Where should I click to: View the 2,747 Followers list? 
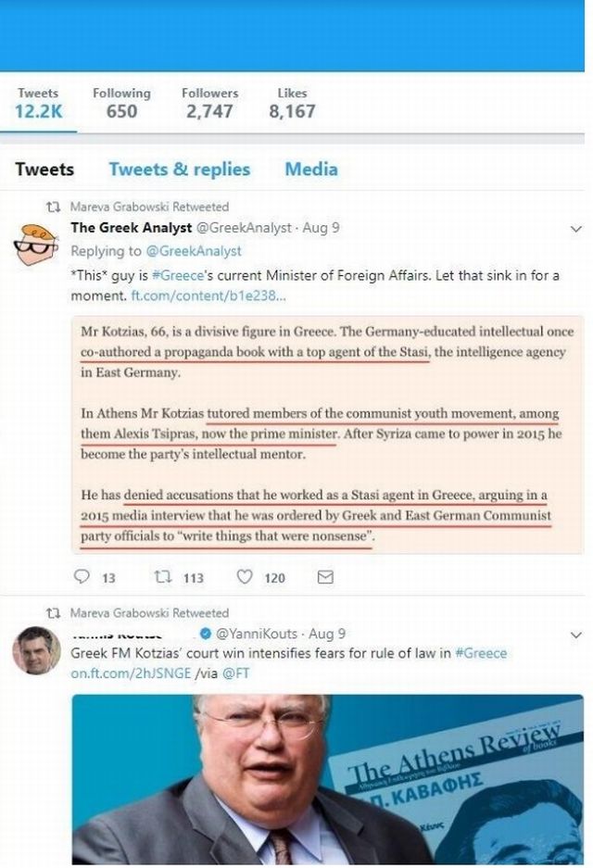209,103
